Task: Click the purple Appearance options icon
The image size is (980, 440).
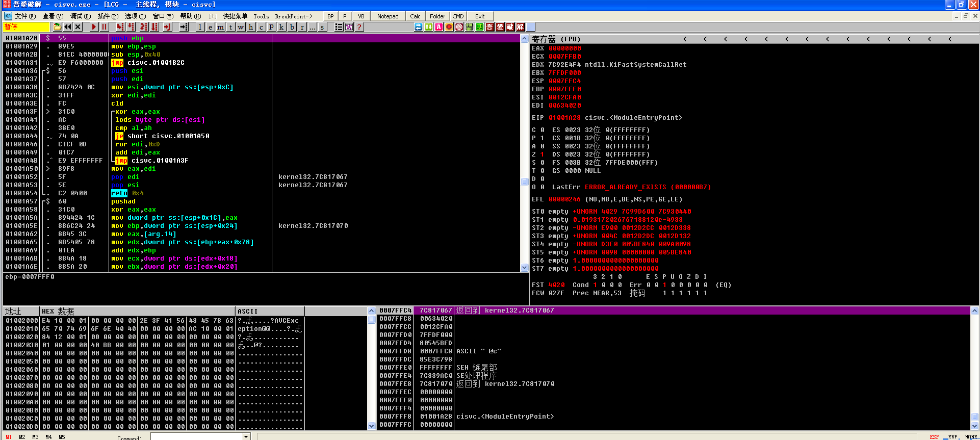Action: click(349, 27)
